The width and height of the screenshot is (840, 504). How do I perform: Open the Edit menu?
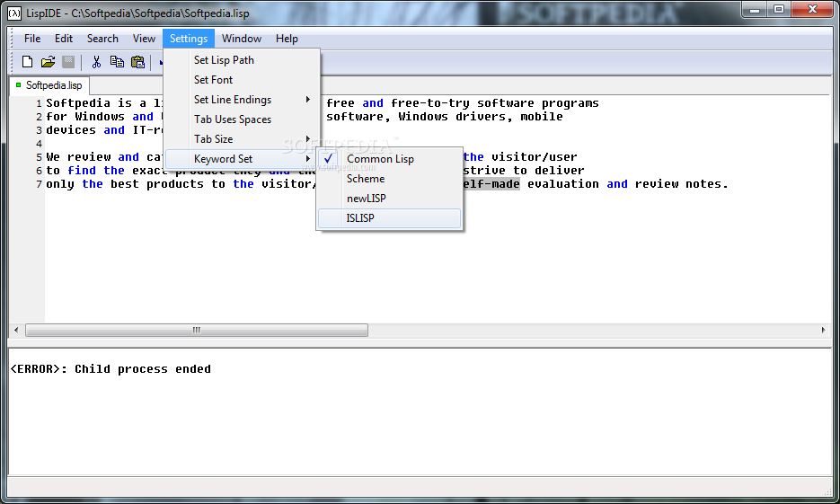tap(63, 39)
